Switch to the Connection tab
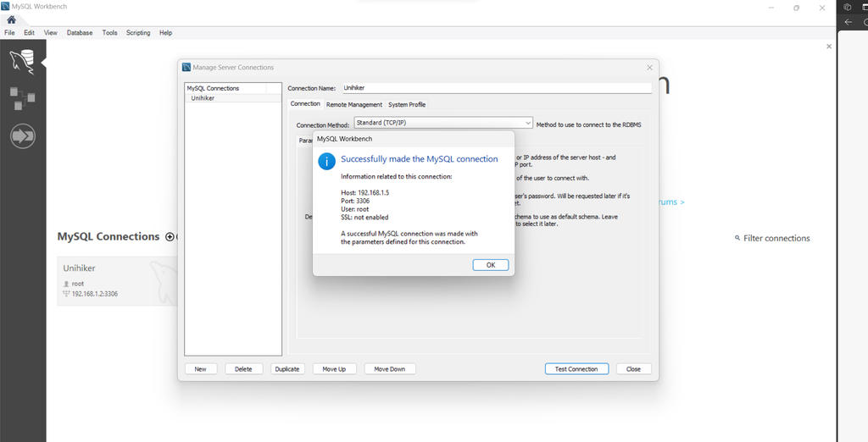 305,103
